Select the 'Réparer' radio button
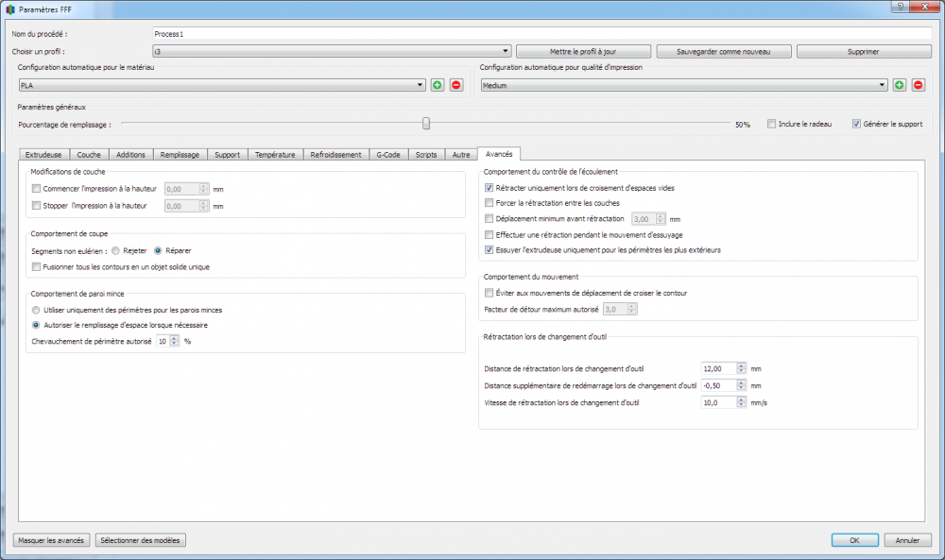This screenshot has height=560, width=945. (x=158, y=250)
